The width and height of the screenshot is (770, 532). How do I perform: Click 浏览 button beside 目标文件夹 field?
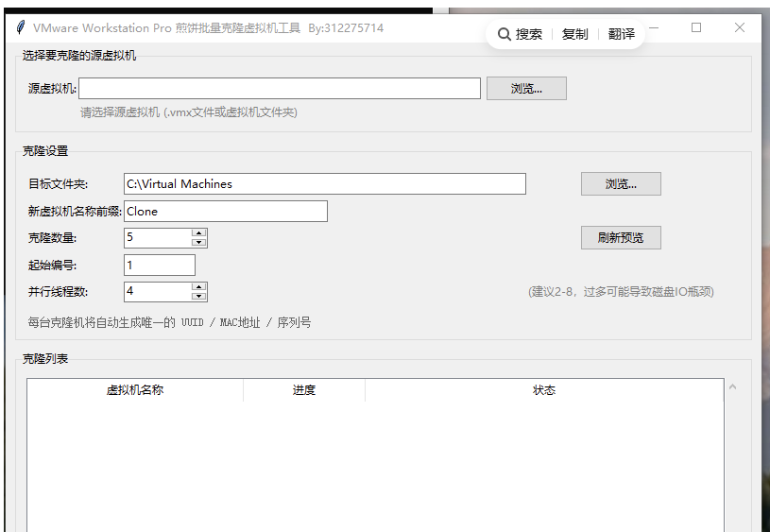tap(621, 184)
